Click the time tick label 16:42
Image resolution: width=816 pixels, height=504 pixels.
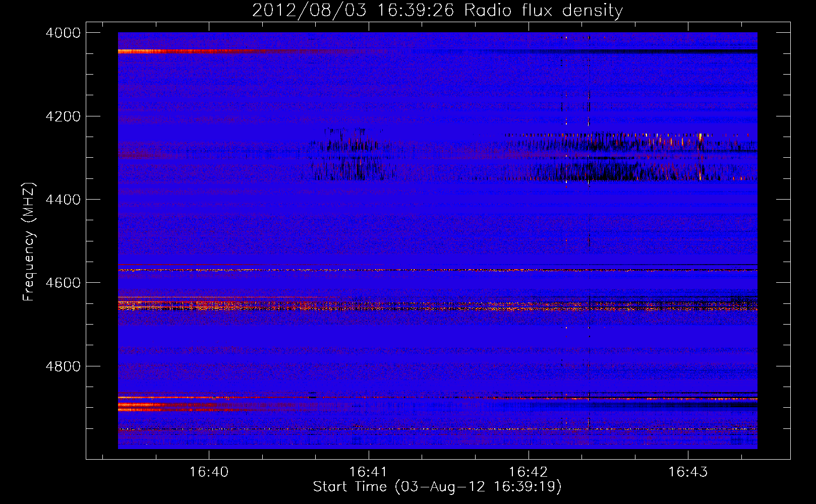tap(529, 472)
